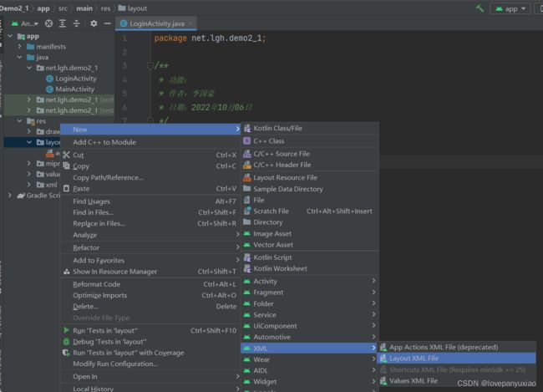Expand the xml resource folder

coord(29,185)
